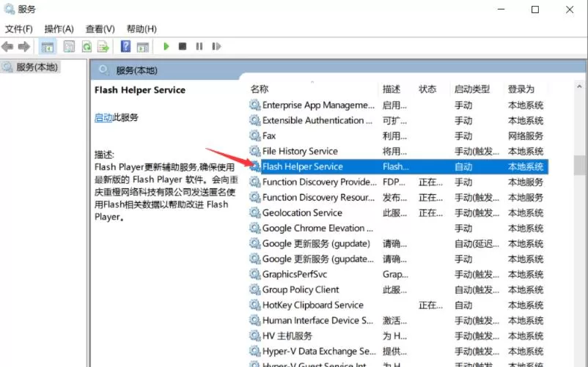
Task: Open the 操作(A) menu
Action: (x=59, y=29)
